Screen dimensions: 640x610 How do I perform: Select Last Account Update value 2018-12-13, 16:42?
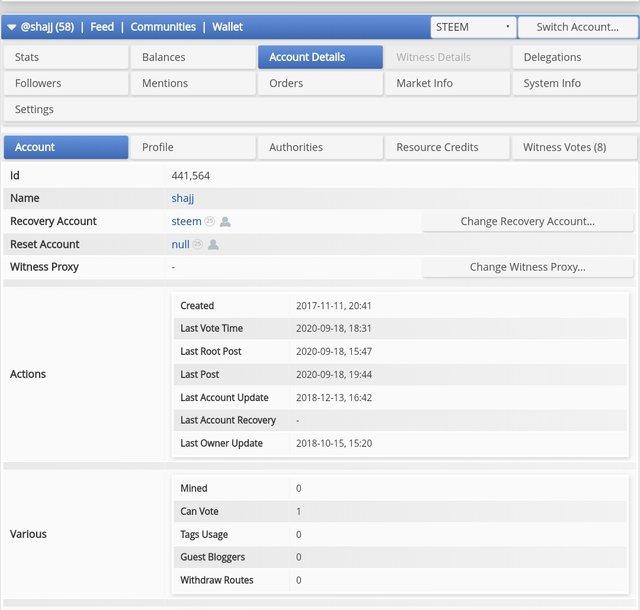pos(334,398)
